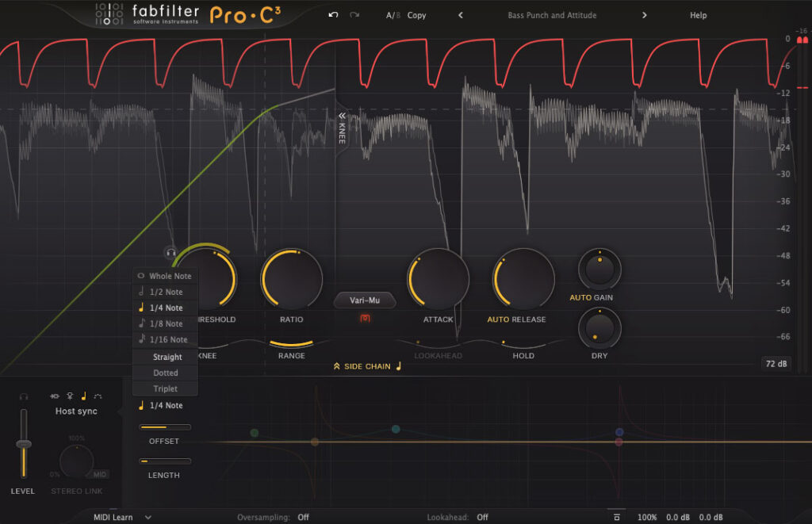The image size is (812, 524).
Task: Click the Auto Gain knob
Action: (x=599, y=270)
